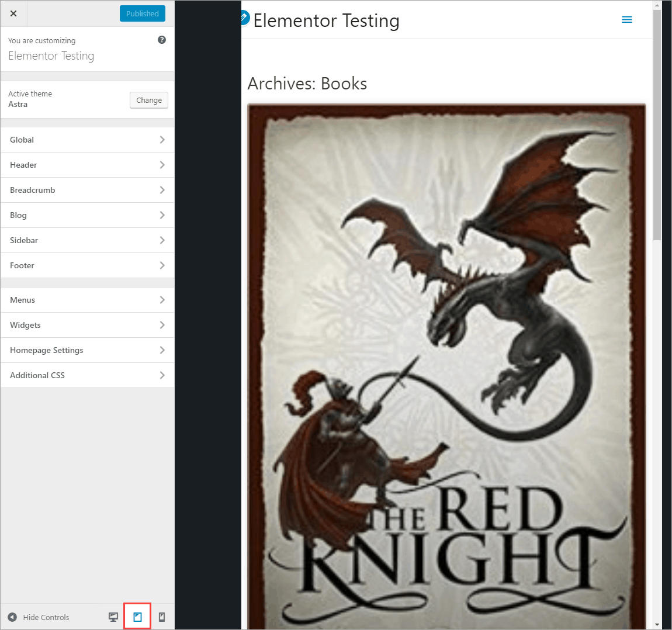672x630 pixels.
Task: Open the Header settings panel
Action: click(88, 165)
